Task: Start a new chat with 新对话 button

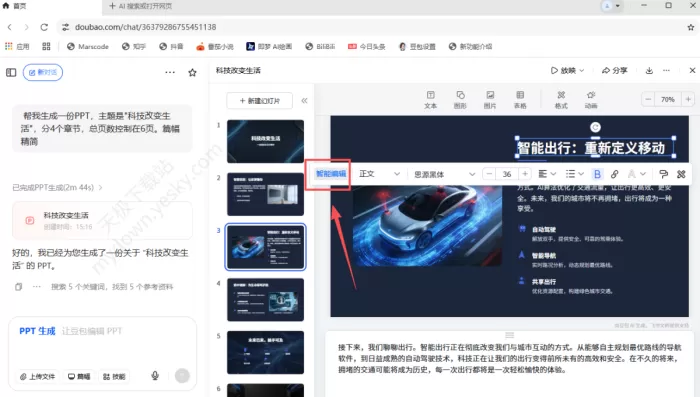Action: coord(43,72)
